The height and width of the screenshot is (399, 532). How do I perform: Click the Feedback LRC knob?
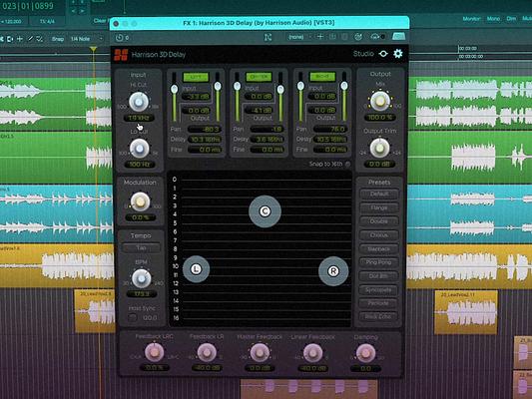click(x=155, y=352)
